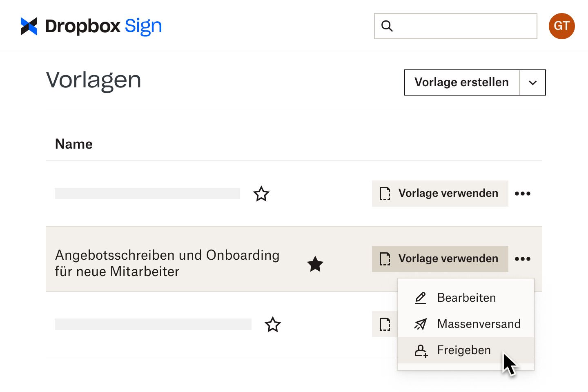Click the template document icon in third row
The image size is (588, 392).
385,324
